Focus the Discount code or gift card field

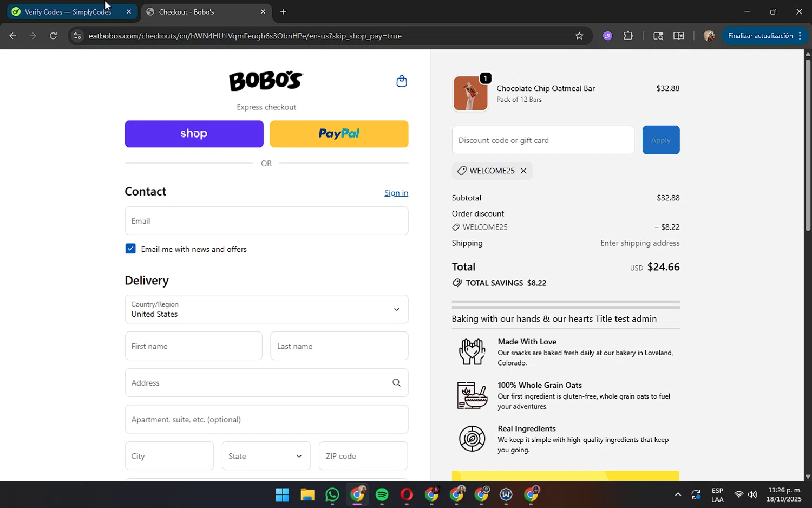(x=543, y=140)
